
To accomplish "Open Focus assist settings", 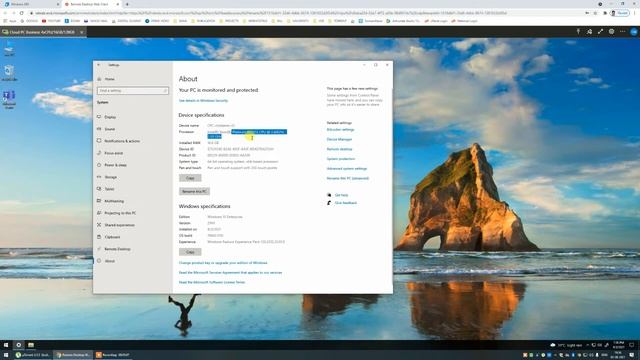I will (x=113, y=153).
